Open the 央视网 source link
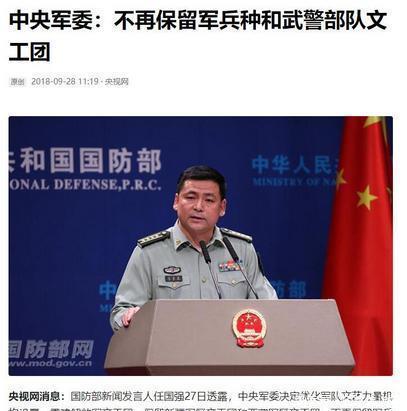407x411 pixels. 117,82
